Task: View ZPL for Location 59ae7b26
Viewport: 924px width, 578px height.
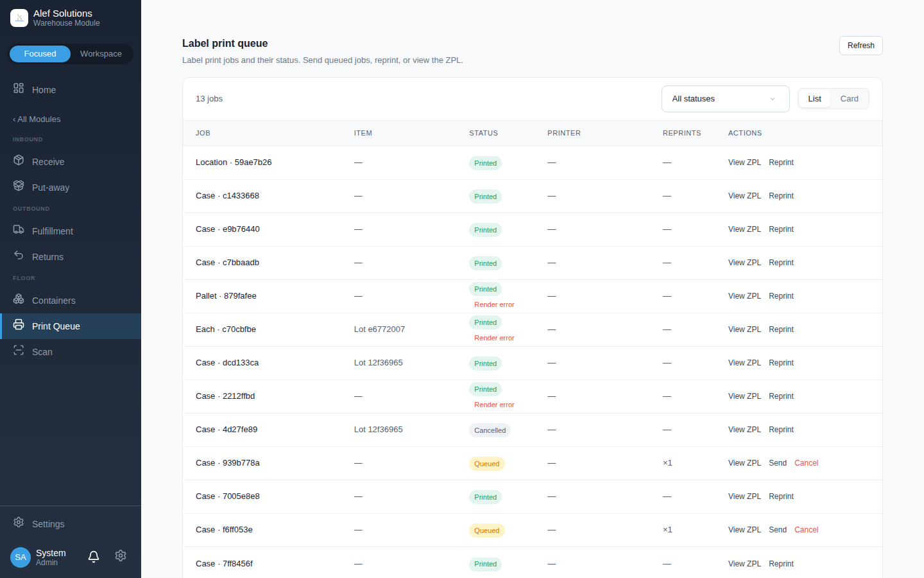Action: pyautogui.click(x=744, y=162)
